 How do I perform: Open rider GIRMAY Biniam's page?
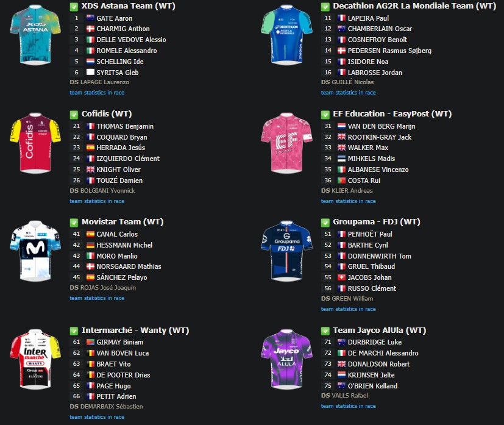pos(120,343)
